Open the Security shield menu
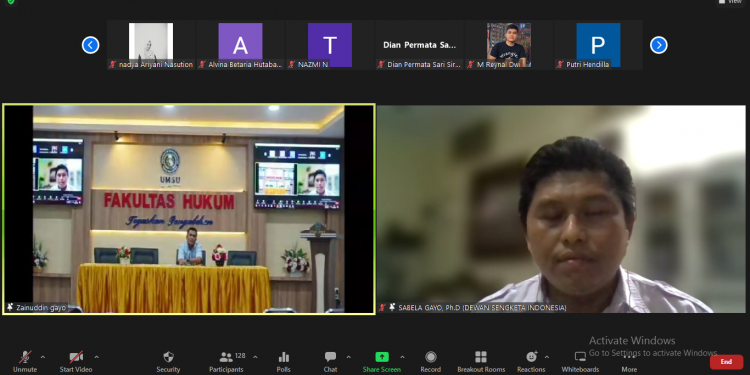750x375 pixels. [x=168, y=361]
